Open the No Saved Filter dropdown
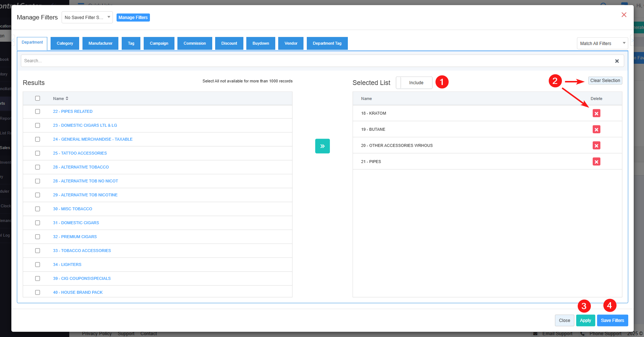 click(x=87, y=18)
